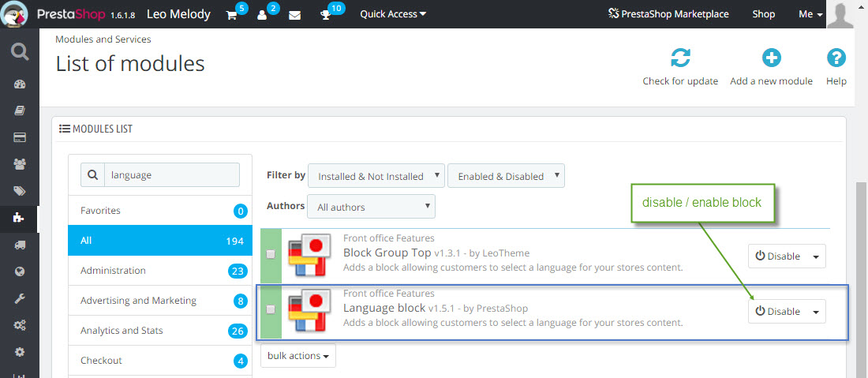The image size is (868, 378).
Task: Open the new customers notification icon
Action: 263,15
